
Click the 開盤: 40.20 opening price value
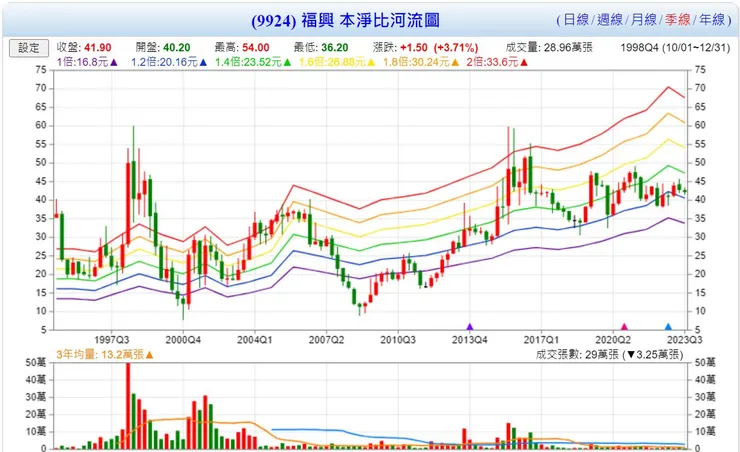pos(163,48)
